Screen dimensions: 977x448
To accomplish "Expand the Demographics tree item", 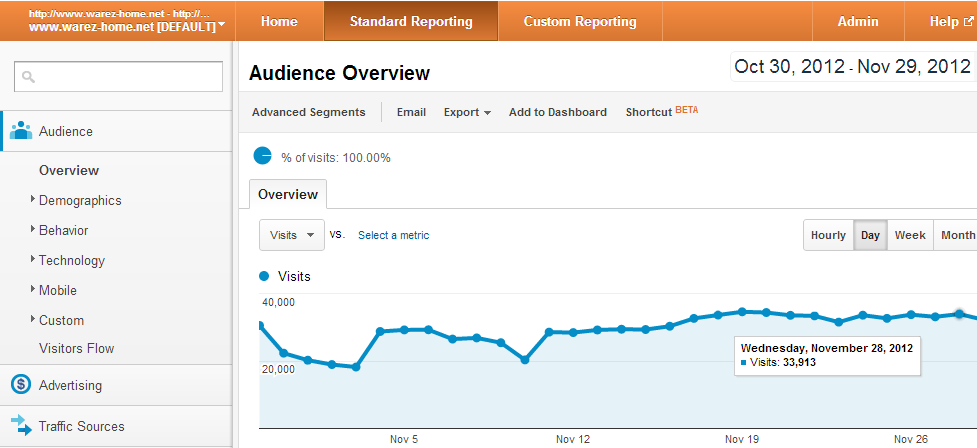I will pyautogui.click(x=33, y=200).
